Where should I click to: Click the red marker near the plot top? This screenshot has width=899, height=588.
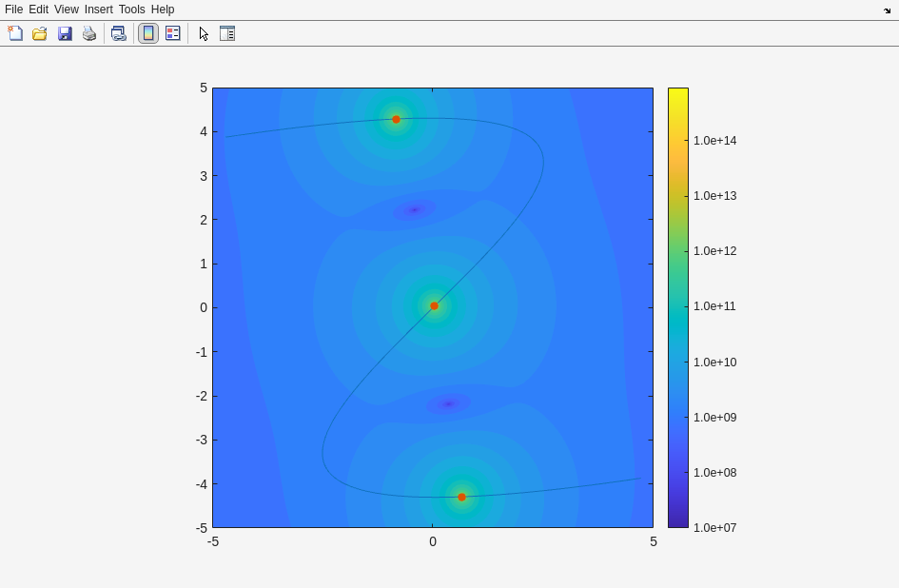[397, 120]
